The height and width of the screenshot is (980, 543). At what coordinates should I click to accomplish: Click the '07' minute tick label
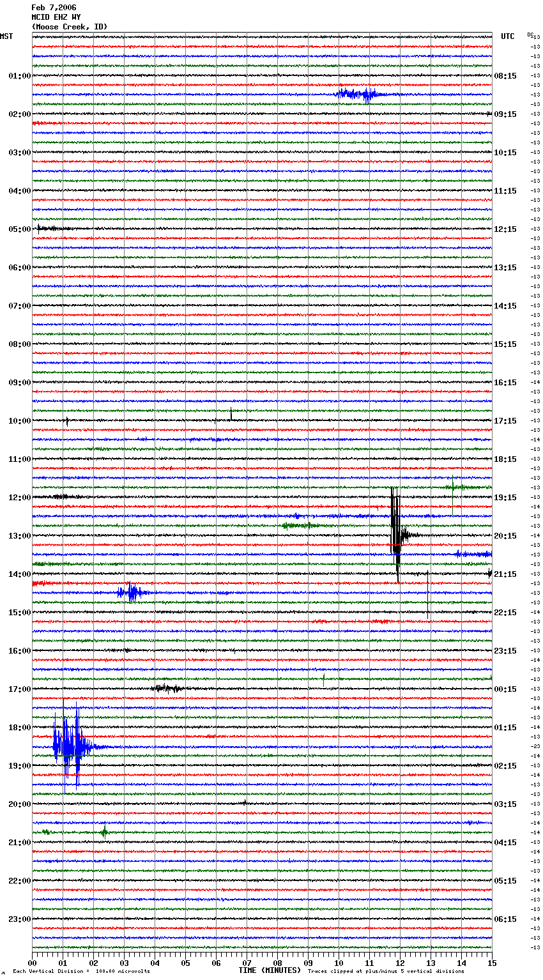coord(247,963)
